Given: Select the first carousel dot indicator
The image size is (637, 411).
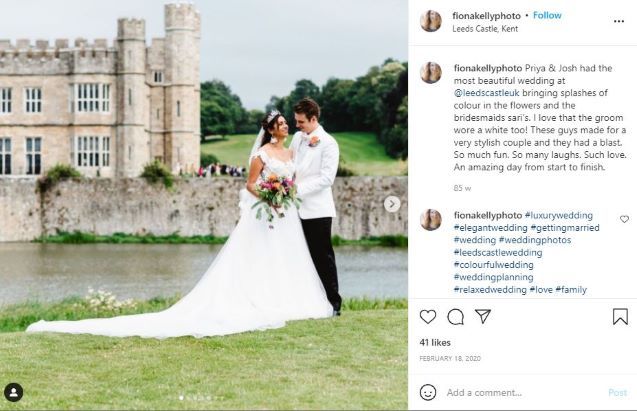Looking at the screenshot, I should pos(181,398).
